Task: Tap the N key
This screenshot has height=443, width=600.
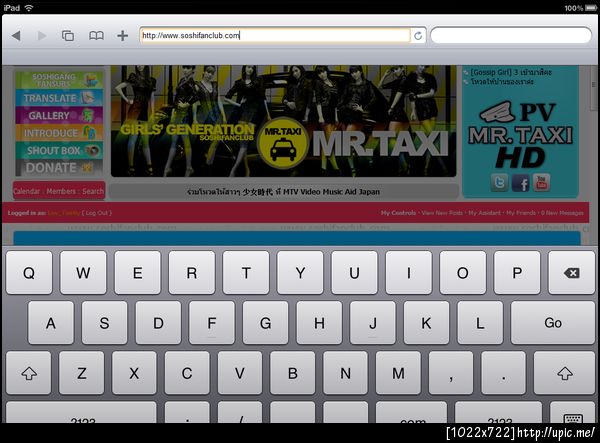Action: coord(346,373)
